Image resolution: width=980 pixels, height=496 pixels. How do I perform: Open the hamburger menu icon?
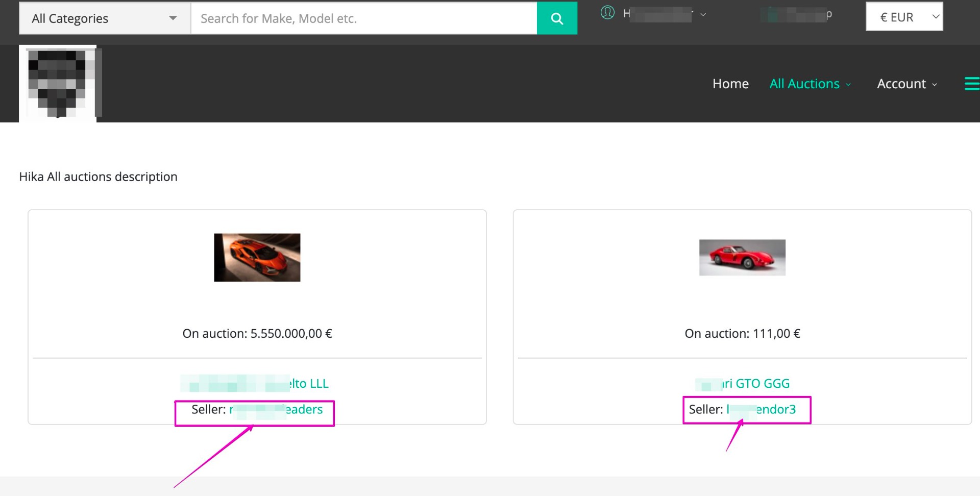971,84
